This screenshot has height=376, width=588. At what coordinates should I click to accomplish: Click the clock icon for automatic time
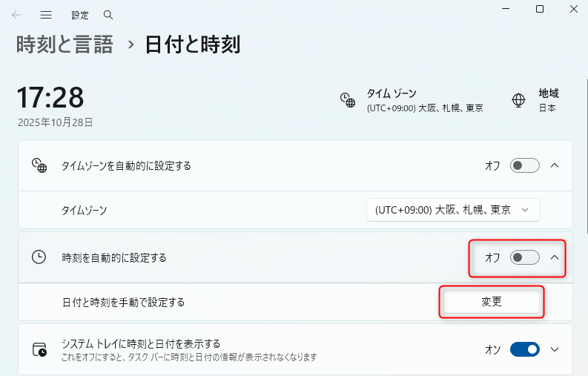[39, 257]
